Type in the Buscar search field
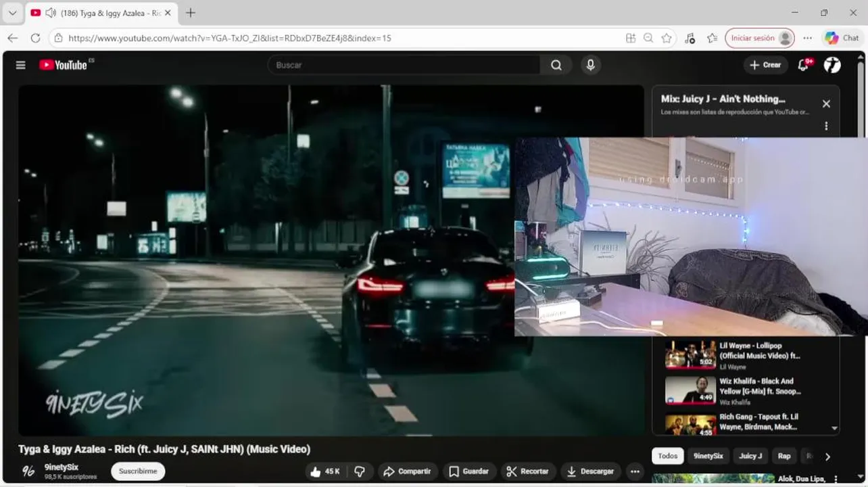Screen dimensions: 868x487 404,65
